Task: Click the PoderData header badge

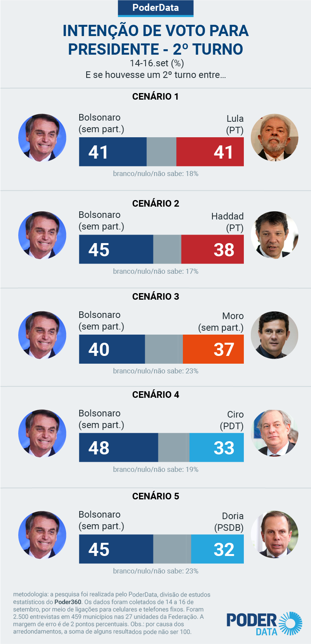Action: [156, 8]
